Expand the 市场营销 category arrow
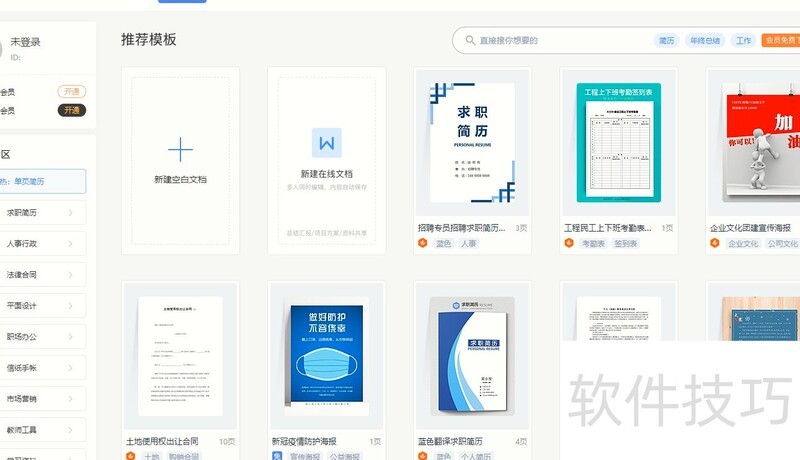The height and width of the screenshot is (460, 800). [x=70, y=399]
